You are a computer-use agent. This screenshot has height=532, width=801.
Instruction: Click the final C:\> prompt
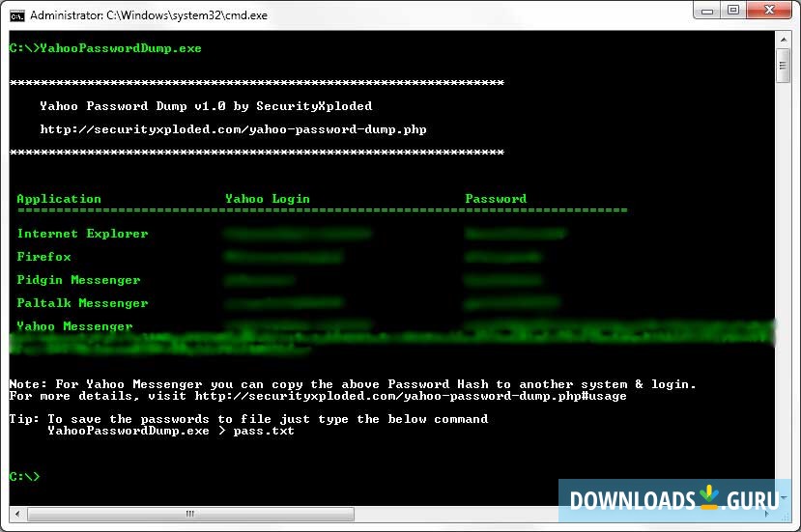point(24,476)
